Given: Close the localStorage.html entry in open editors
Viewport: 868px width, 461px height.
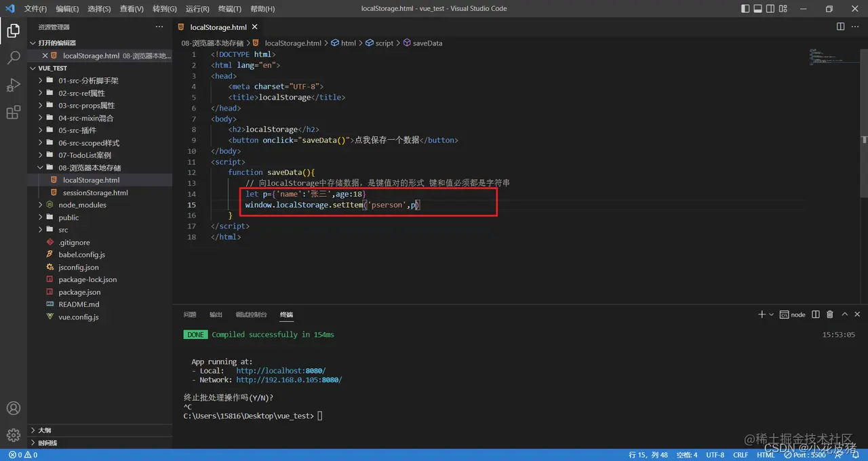Looking at the screenshot, I should pos(45,56).
